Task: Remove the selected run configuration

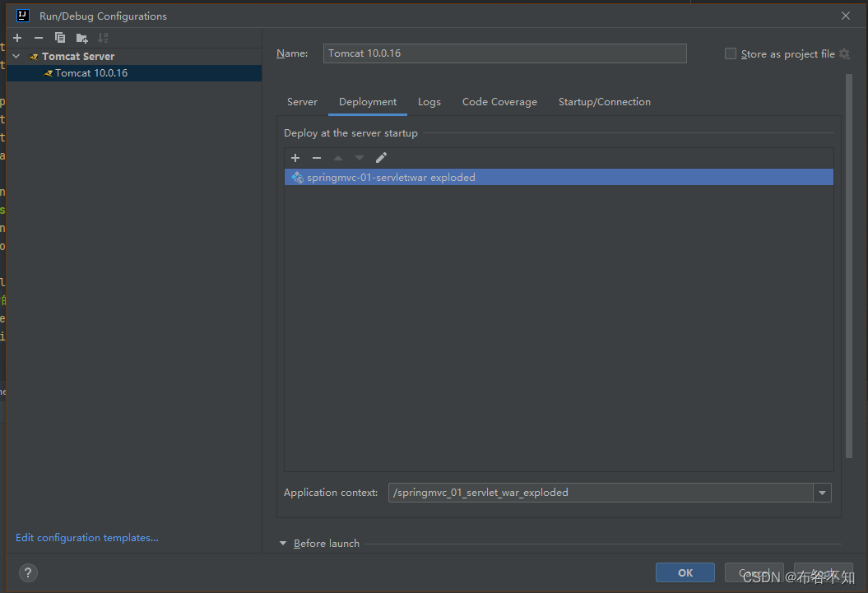Action: point(38,38)
